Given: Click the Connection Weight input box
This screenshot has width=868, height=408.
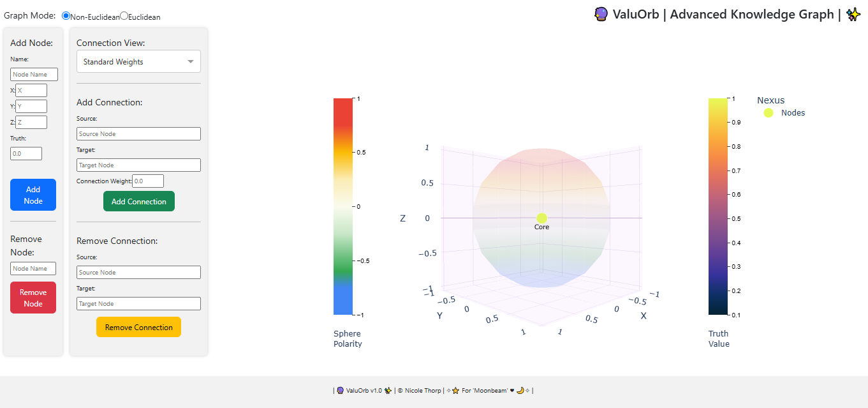Looking at the screenshot, I should click(x=148, y=181).
